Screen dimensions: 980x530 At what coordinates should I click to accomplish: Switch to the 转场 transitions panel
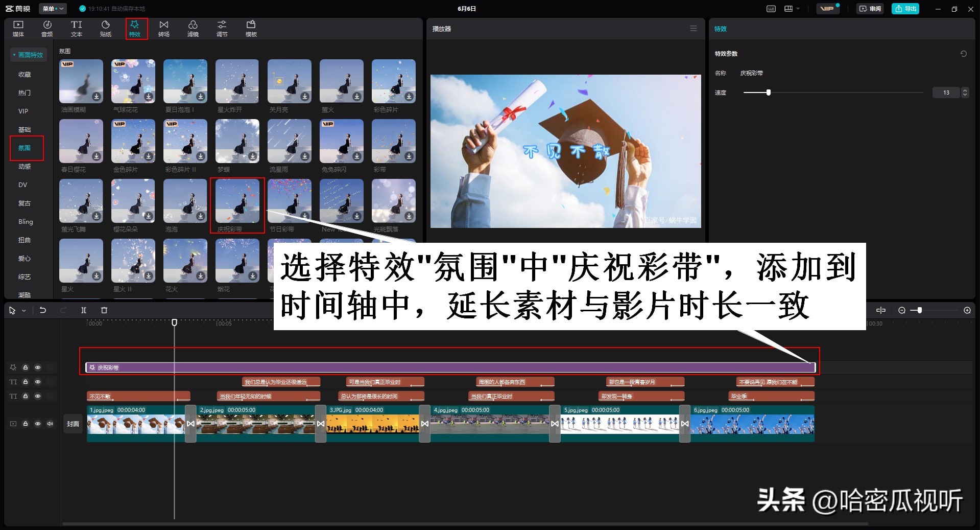(x=163, y=28)
